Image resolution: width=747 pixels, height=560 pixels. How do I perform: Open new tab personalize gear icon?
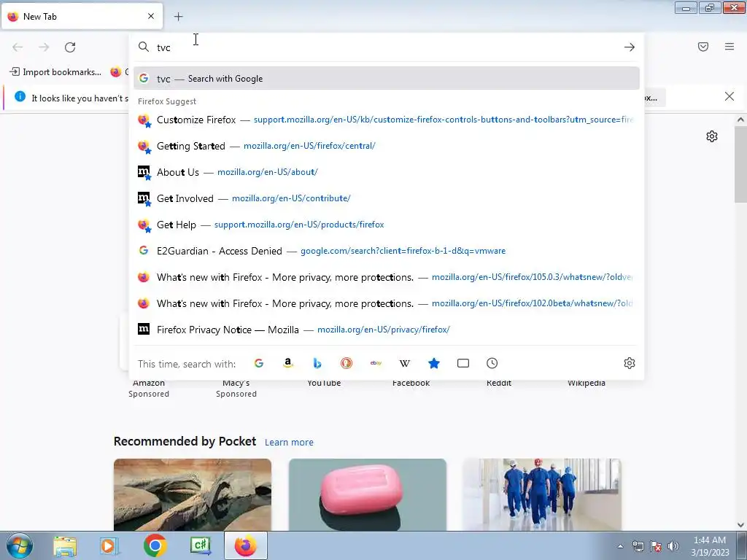coord(712,136)
